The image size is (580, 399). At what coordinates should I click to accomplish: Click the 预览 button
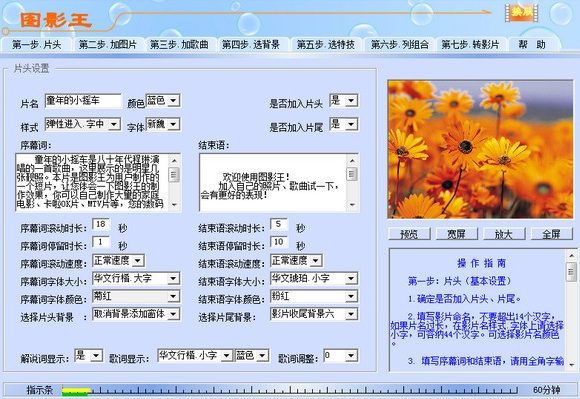pos(409,234)
